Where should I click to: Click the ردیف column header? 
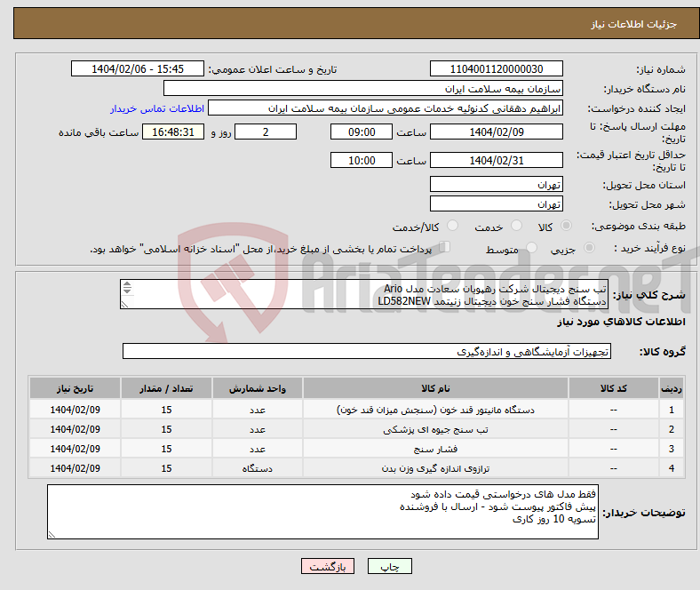pos(671,388)
